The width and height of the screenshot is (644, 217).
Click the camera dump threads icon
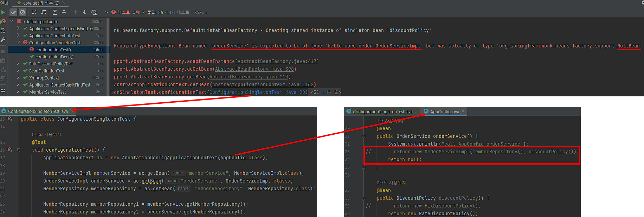coord(3,60)
